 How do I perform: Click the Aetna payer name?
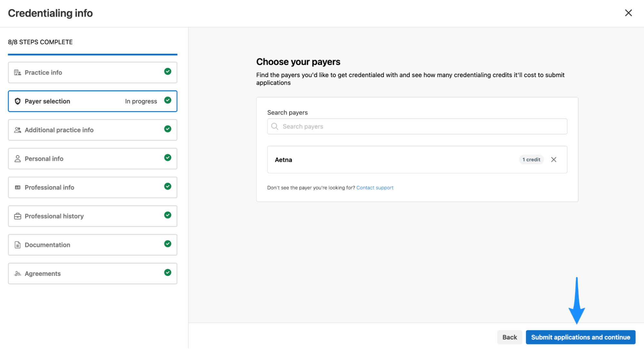[284, 160]
